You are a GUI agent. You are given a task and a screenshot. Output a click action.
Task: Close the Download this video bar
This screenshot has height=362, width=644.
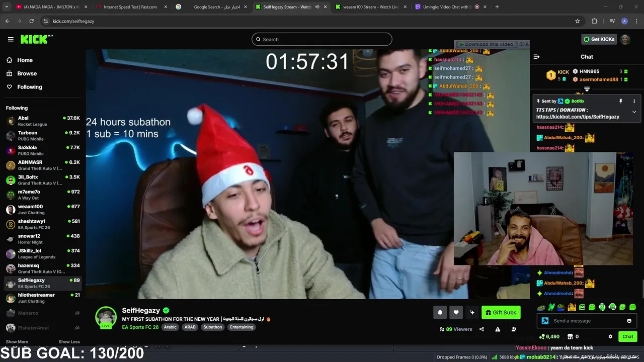(x=527, y=44)
